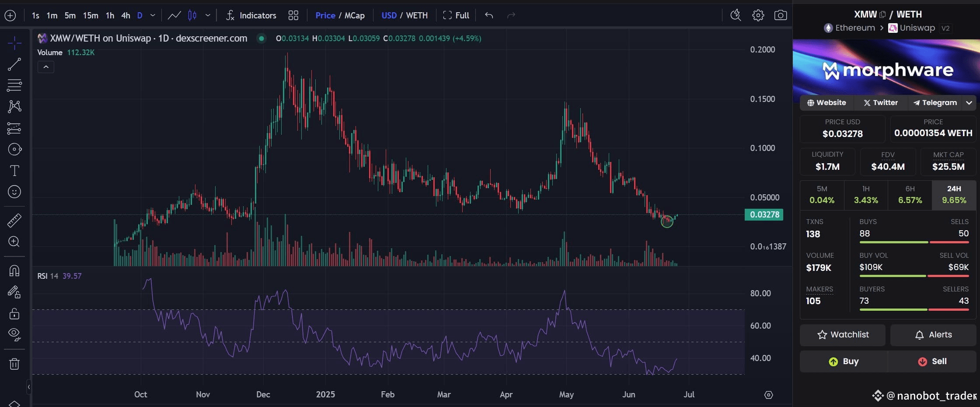980x407 pixels.
Task: Set chart denomination to USD
Action: click(x=389, y=16)
